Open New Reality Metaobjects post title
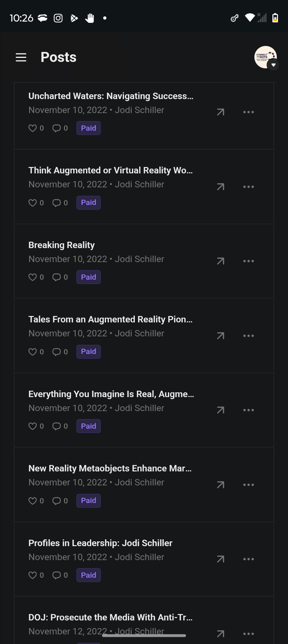The height and width of the screenshot is (644, 288). [x=110, y=468]
